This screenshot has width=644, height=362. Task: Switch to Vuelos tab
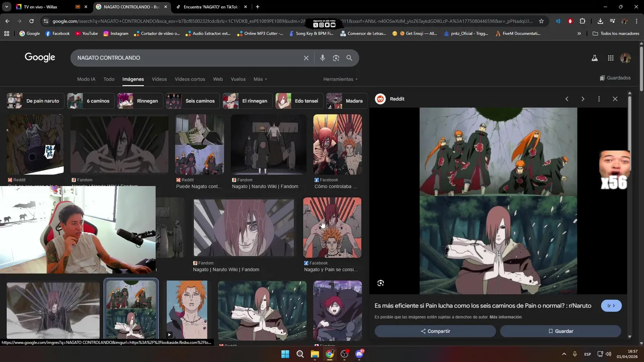click(x=238, y=79)
